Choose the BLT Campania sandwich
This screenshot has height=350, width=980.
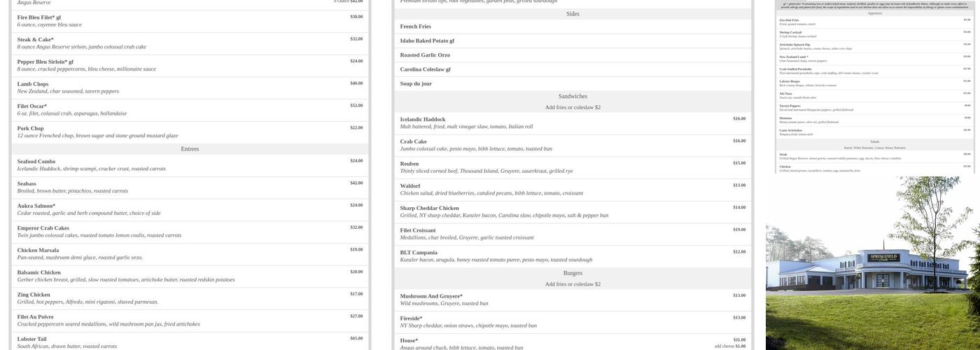click(419, 253)
